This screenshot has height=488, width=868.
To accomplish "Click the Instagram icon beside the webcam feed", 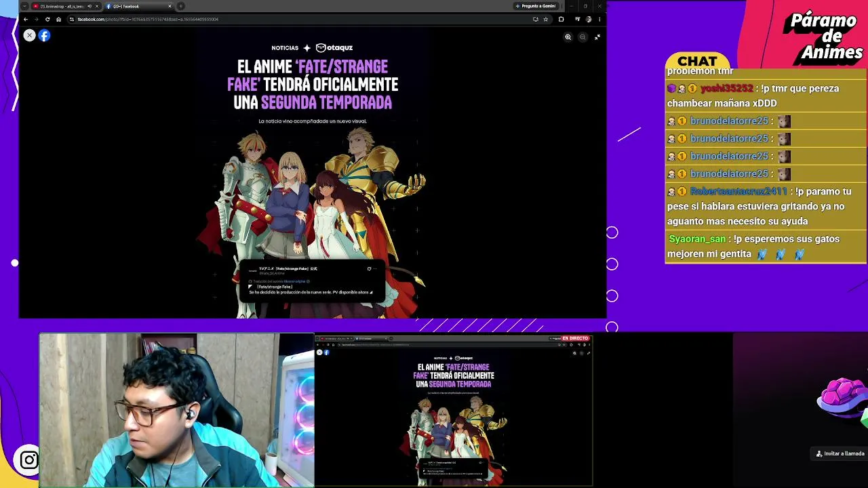I will (29, 461).
